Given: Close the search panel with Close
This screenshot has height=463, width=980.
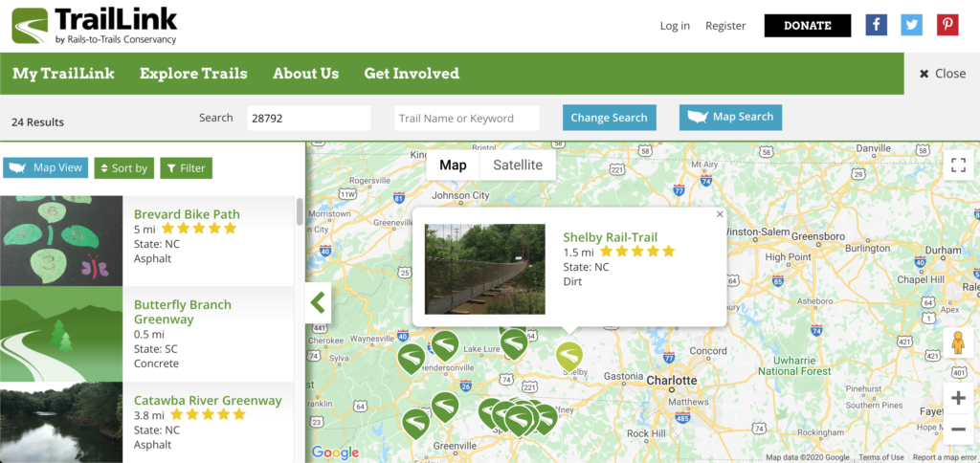Looking at the screenshot, I should pyautogui.click(x=943, y=74).
